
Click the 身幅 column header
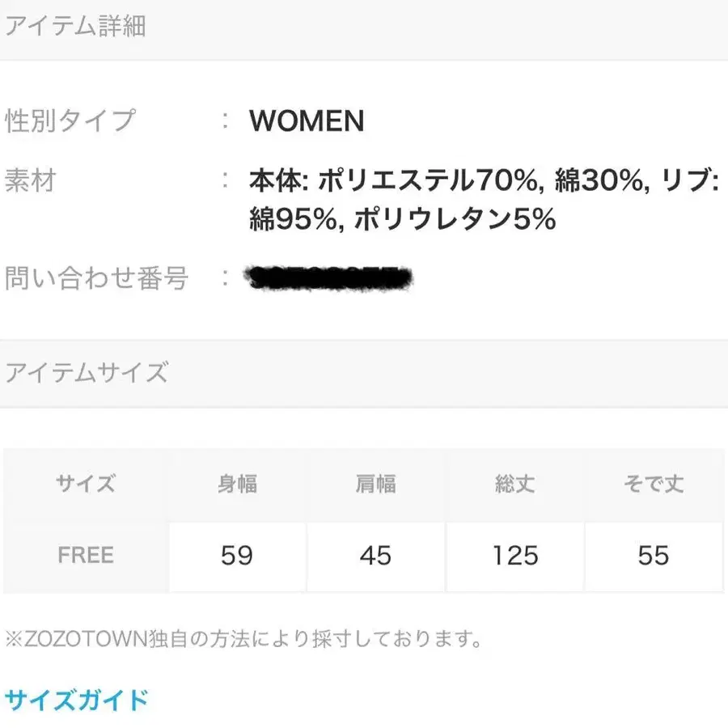click(x=235, y=483)
